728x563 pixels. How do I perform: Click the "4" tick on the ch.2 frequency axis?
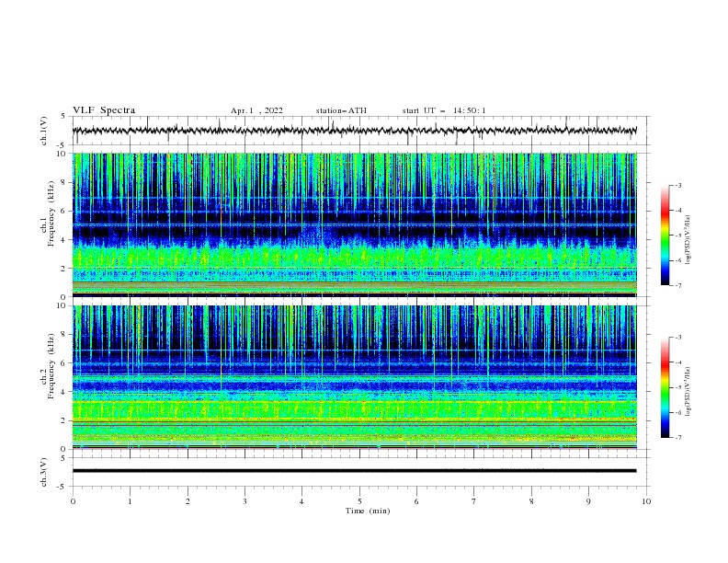64,392
